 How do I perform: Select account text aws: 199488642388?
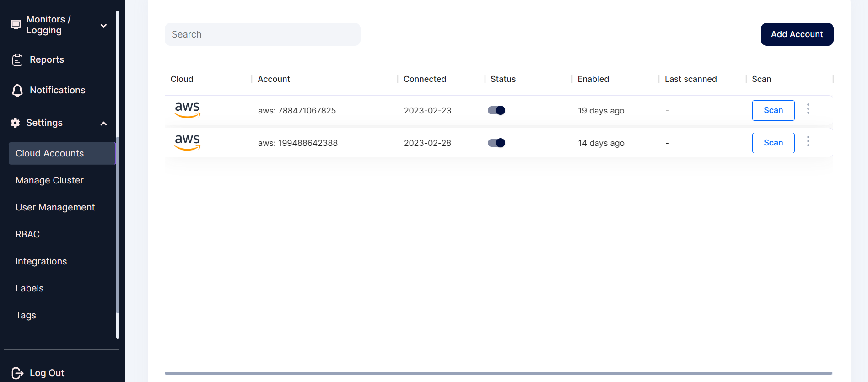(x=298, y=143)
